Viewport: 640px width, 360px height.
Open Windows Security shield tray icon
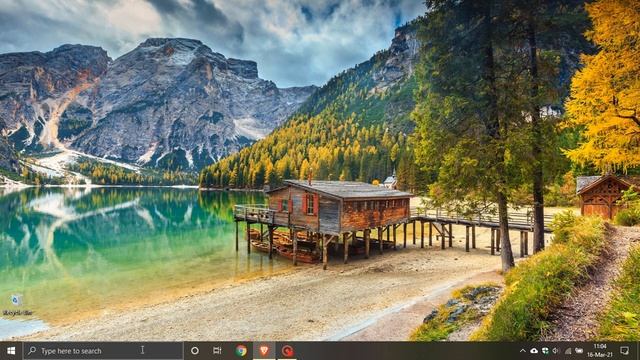click(545, 351)
